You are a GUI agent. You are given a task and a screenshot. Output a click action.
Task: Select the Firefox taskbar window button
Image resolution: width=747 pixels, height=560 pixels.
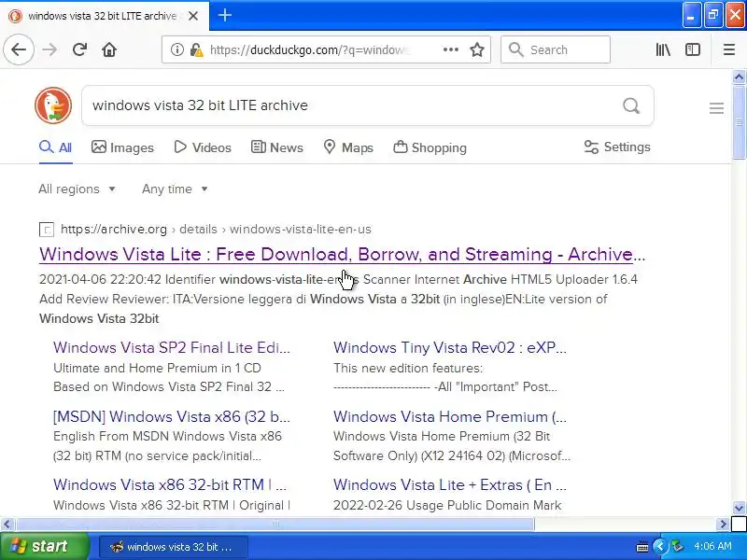tap(174, 547)
